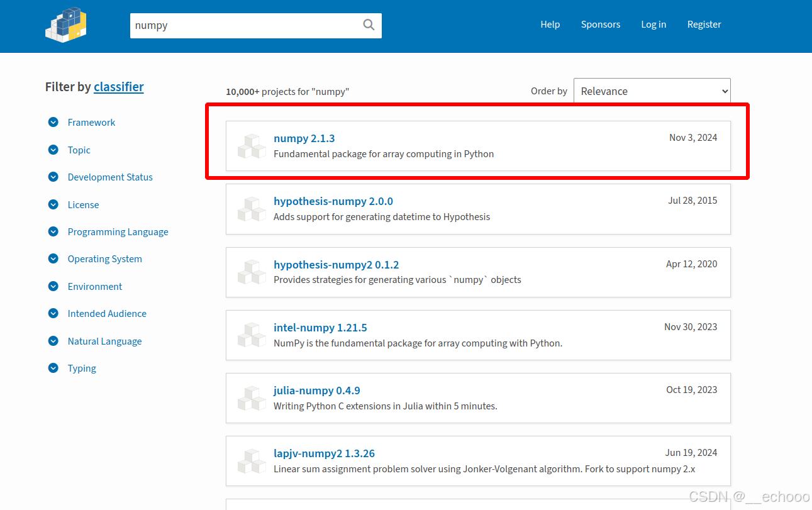Click 'Writing Python C extensions in Julia' description
Viewport: 812px width, 510px height.
[386, 406]
